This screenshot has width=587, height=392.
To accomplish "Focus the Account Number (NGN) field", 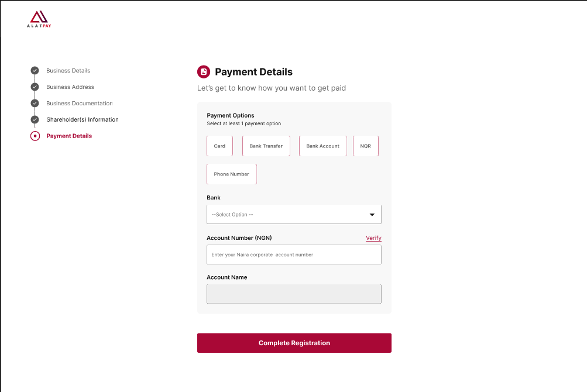I will (x=294, y=255).
